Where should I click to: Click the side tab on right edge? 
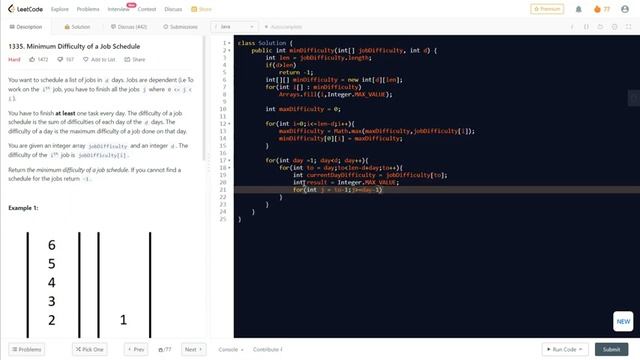pos(634,98)
